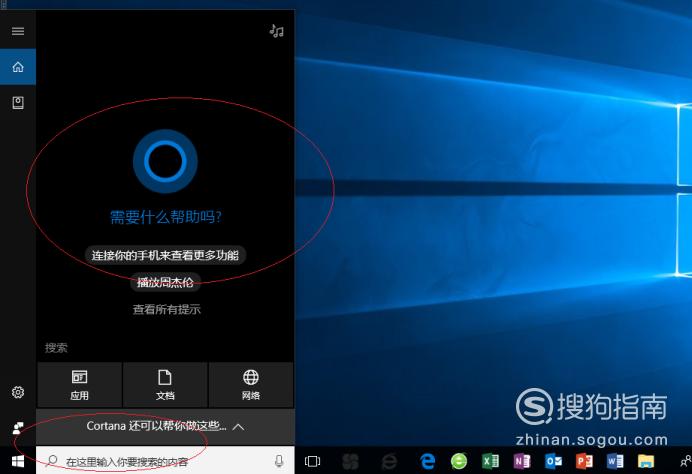The image size is (692, 474).
Task: Open Task View on the taskbar
Action: (312, 461)
